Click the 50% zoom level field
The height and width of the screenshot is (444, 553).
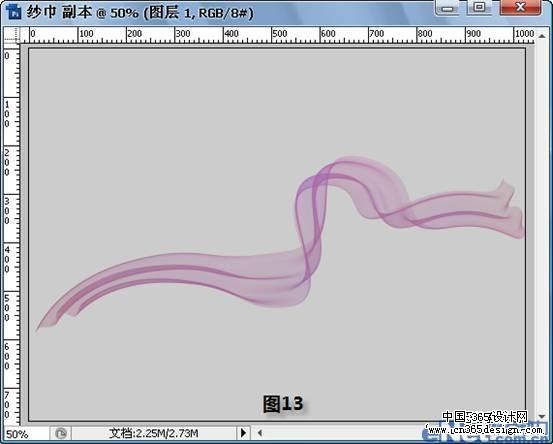26,433
